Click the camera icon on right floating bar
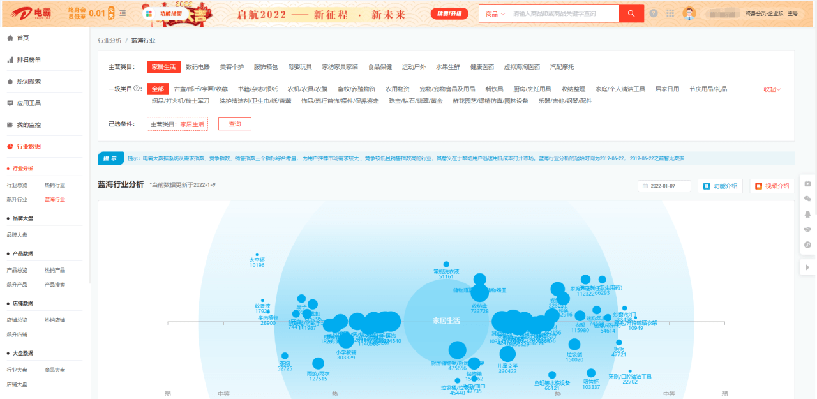 (x=808, y=184)
